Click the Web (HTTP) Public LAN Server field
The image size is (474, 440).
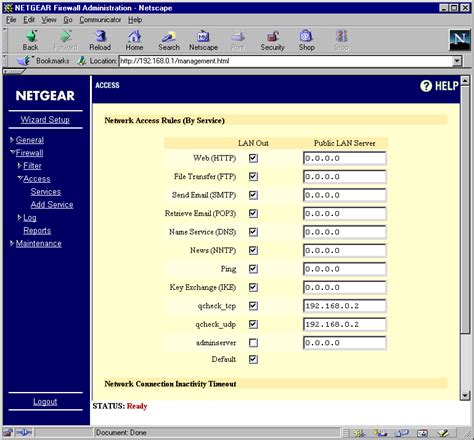click(x=345, y=158)
